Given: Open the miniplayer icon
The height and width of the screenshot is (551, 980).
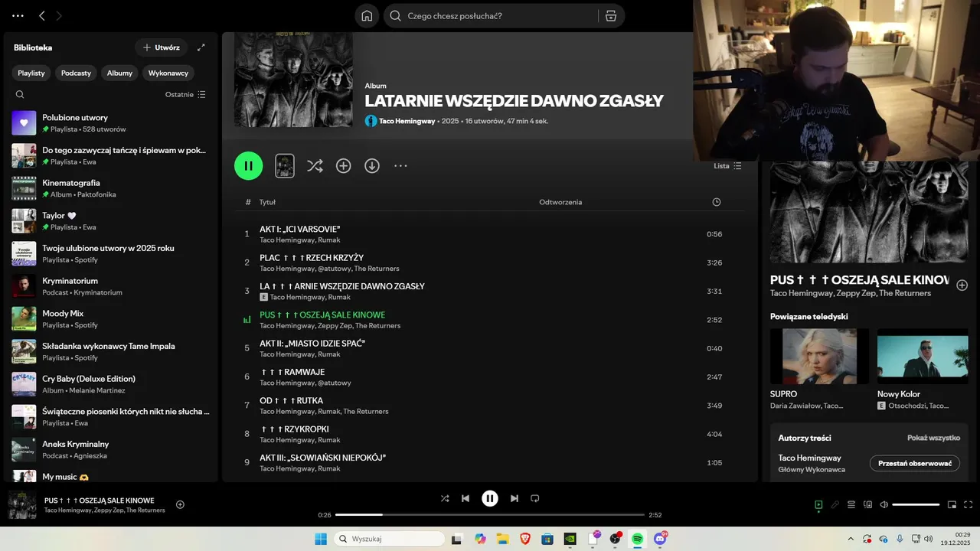Looking at the screenshot, I should pos(952,504).
